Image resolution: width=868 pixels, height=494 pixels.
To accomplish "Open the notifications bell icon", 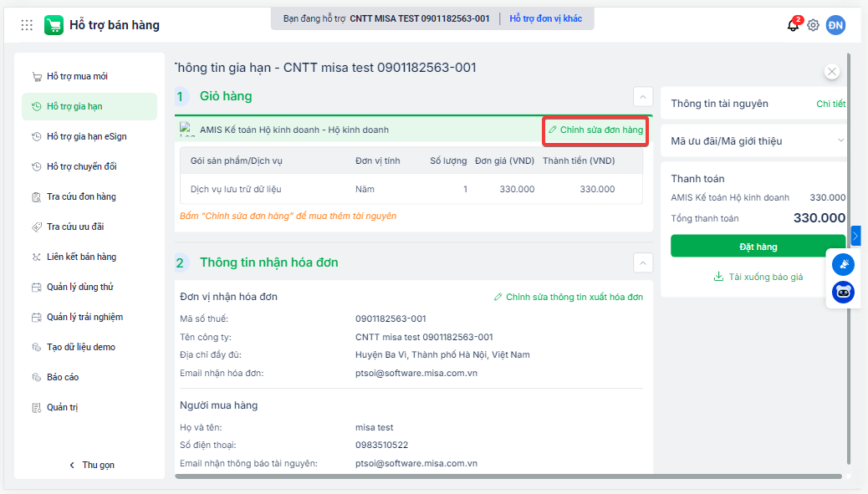I will pyautogui.click(x=794, y=25).
